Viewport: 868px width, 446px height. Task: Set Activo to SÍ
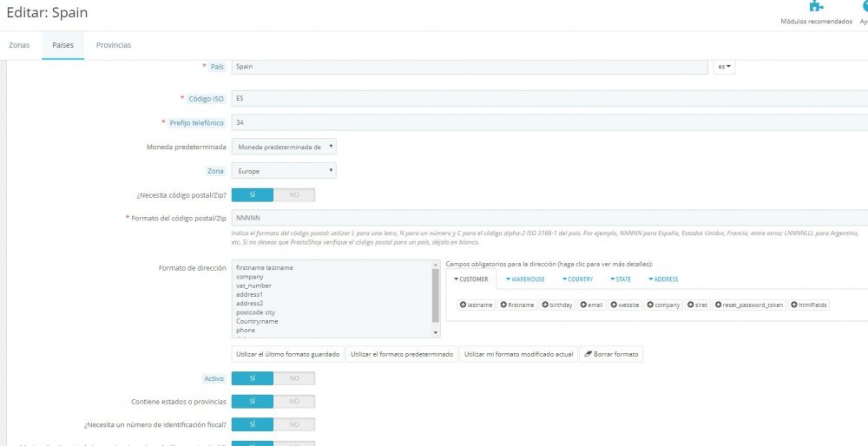coord(253,378)
